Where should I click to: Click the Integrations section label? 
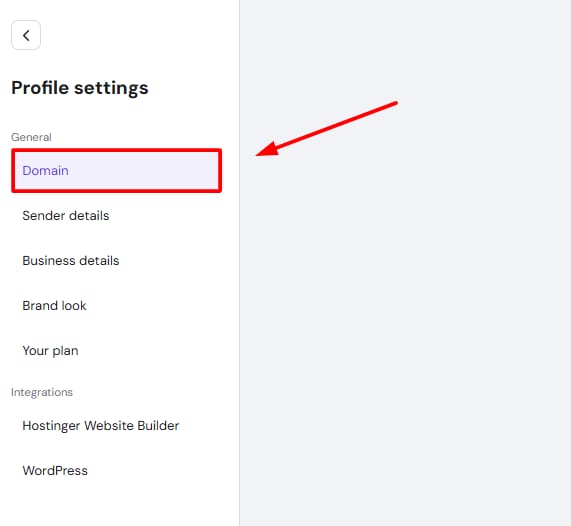tap(42, 392)
